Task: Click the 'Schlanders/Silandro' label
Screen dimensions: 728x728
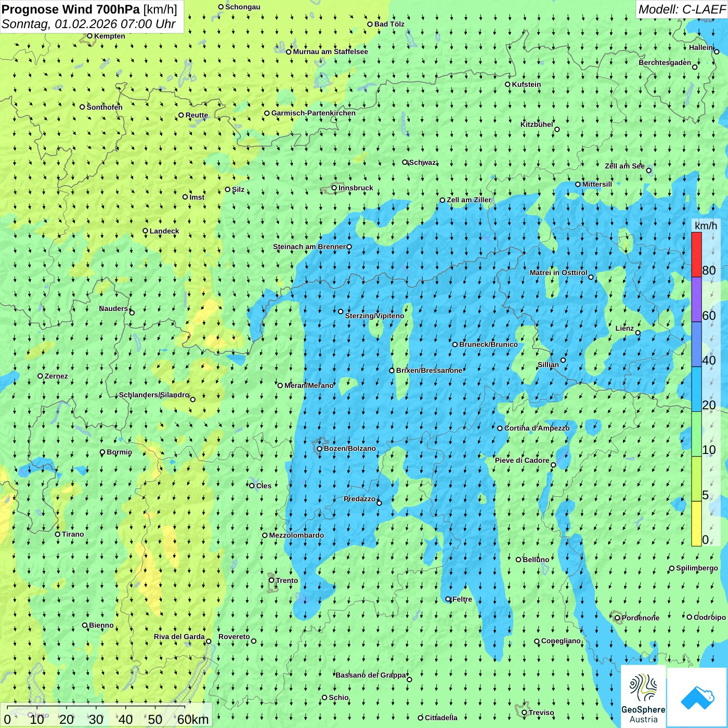Action: [154, 395]
